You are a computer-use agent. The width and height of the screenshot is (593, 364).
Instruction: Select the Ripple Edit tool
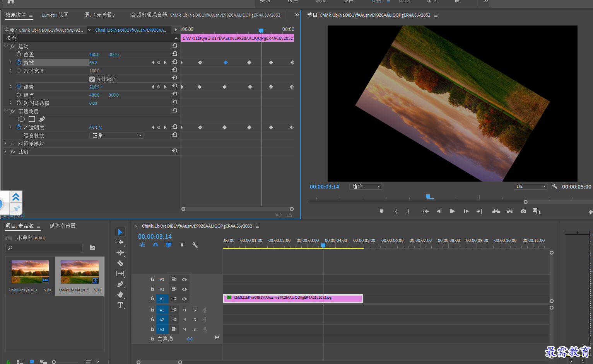pyautogui.click(x=120, y=253)
